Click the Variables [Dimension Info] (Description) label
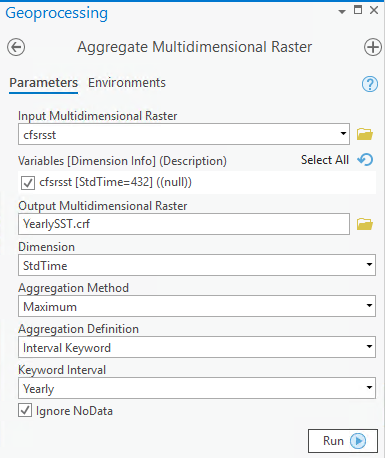Viewport: 385px width, 458px height. [x=122, y=161]
